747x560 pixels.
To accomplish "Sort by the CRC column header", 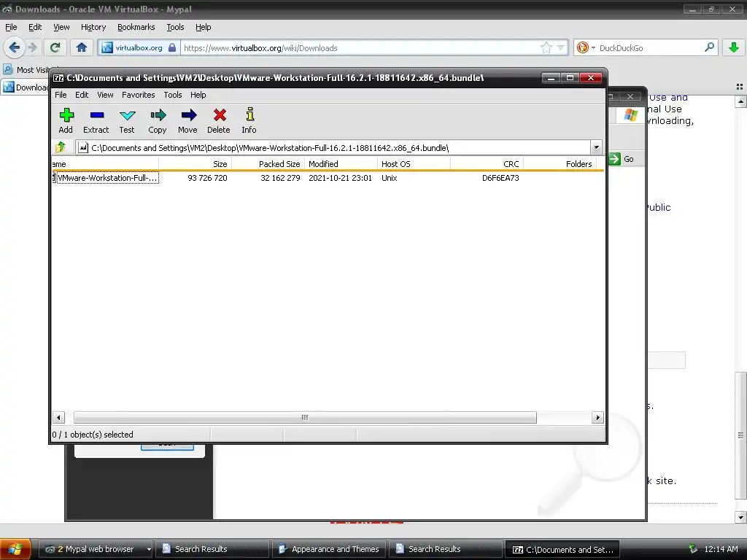I will pyautogui.click(x=487, y=164).
